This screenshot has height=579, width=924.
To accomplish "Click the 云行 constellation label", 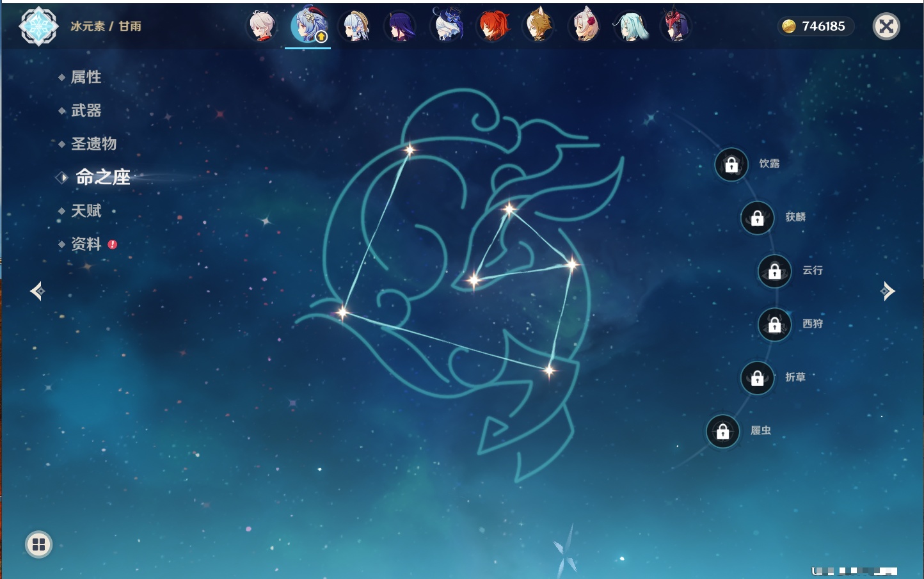I will [x=813, y=271].
